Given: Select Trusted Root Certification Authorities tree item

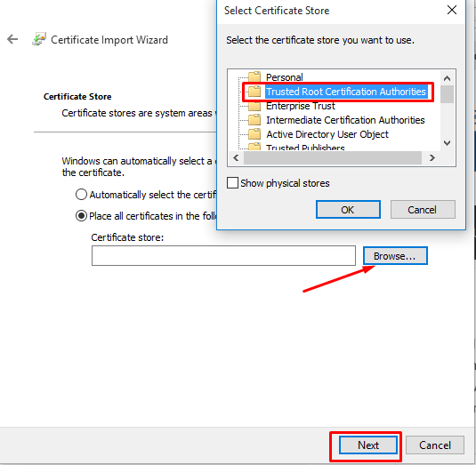Looking at the screenshot, I should (346, 92).
